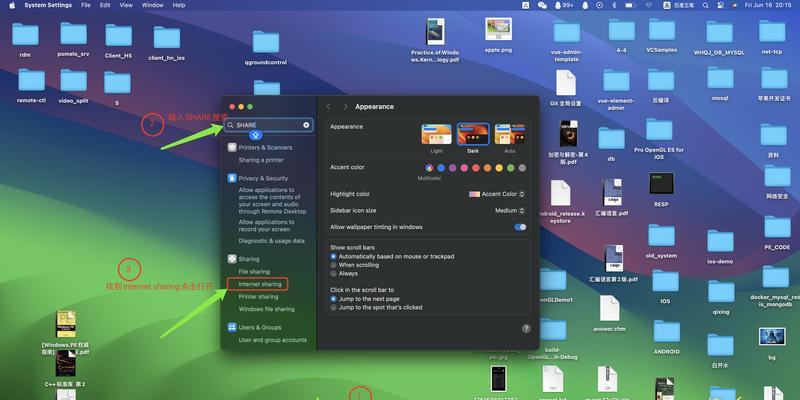Open Diagnostic & usage data result
This screenshot has height=400, width=800.
[x=271, y=241]
